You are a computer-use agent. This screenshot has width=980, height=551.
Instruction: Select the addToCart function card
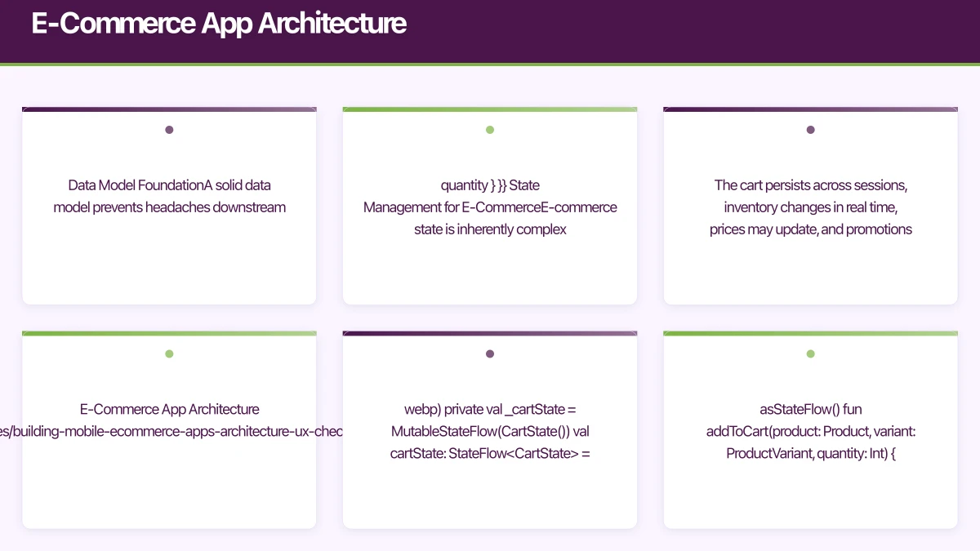(810, 430)
